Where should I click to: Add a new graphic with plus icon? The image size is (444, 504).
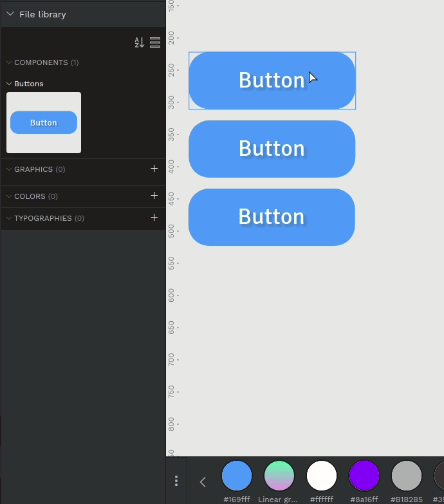(x=154, y=169)
